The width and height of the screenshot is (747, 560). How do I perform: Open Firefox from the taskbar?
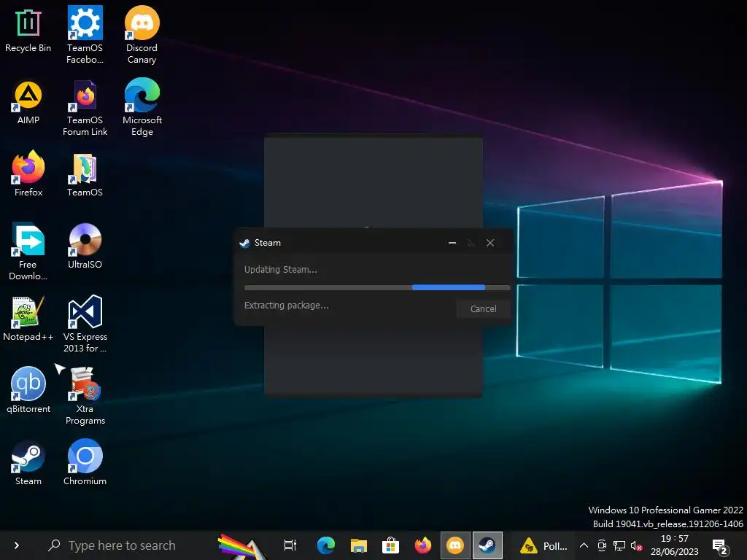(x=422, y=545)
